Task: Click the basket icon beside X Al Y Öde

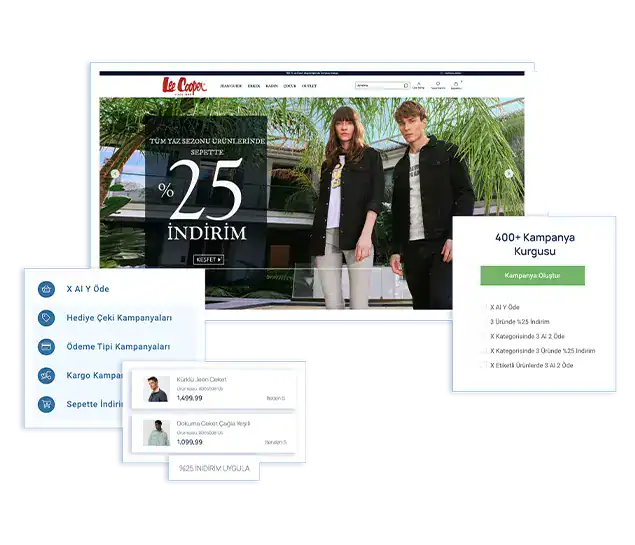Action: [x=46, y=289]
